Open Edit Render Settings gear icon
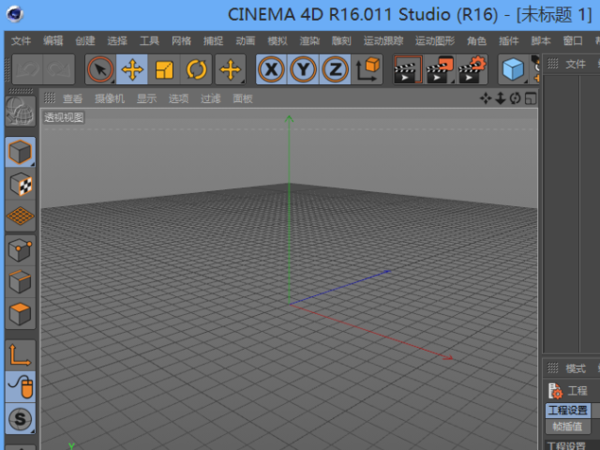 (471, 69)
